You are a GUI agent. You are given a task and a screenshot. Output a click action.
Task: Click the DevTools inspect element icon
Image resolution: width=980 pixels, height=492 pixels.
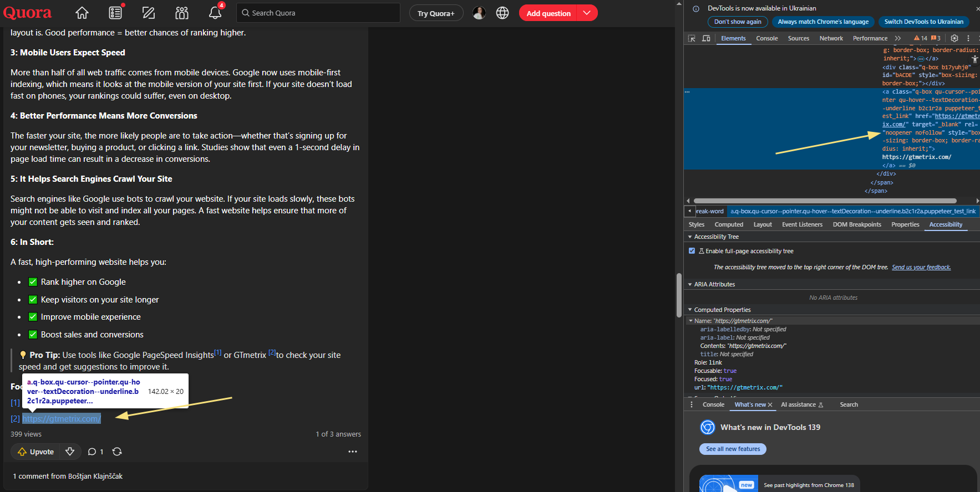click(x=692, y=38)
